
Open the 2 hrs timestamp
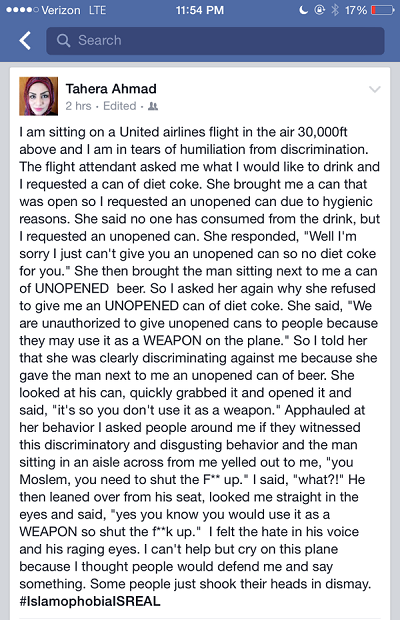(78, 106)
